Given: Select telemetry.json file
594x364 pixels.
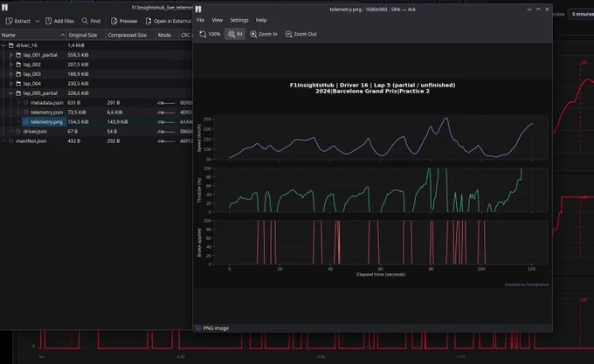Looking at the screenshot, I should coord(96,113).
